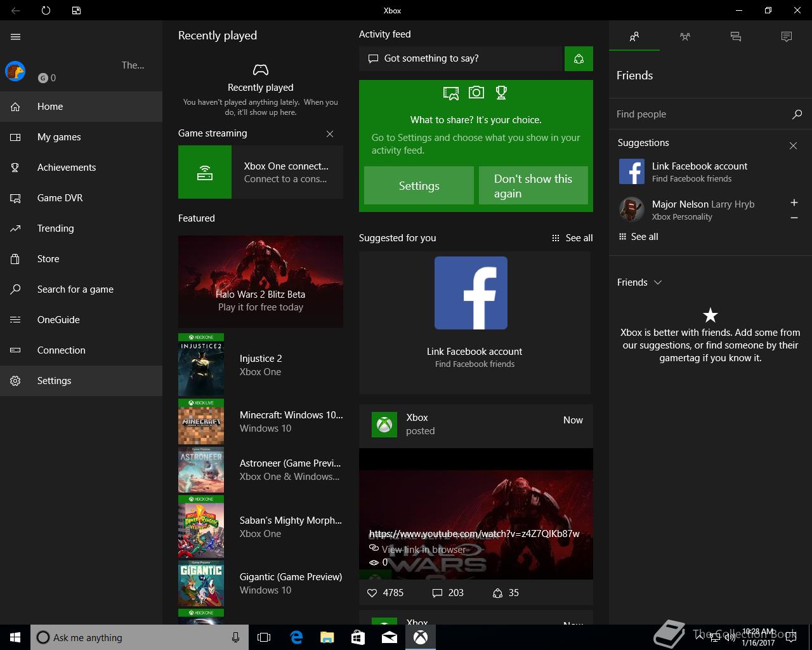Click Xbox One connect green console icon
Image resolution: width=812 pixels, height=650 pixels.
point(205,172)
